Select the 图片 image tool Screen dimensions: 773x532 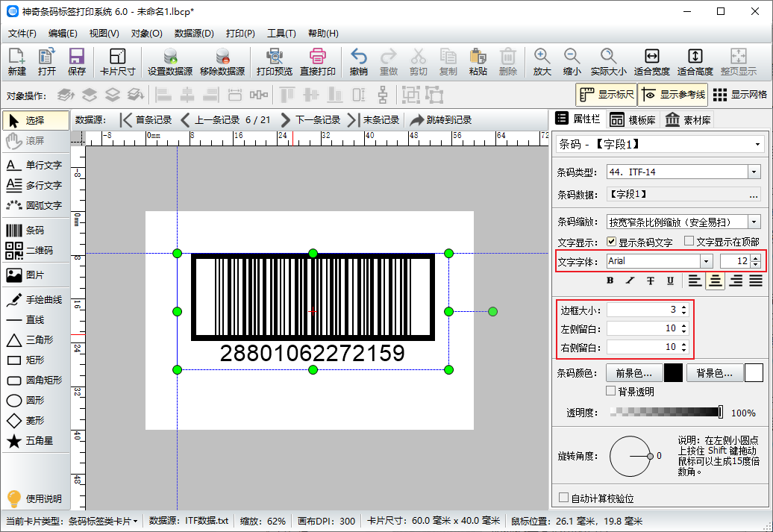[34, 275]
